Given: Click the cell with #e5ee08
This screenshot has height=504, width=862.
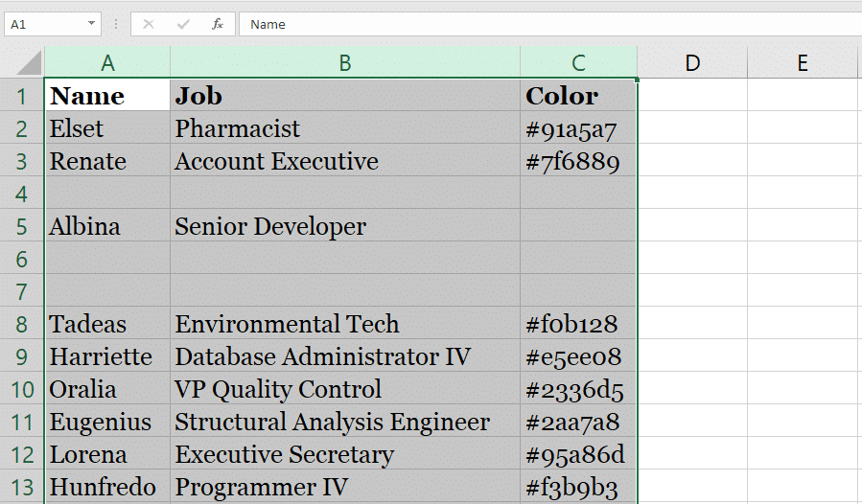Looking at the screenshot, I should tap(578, 356).
